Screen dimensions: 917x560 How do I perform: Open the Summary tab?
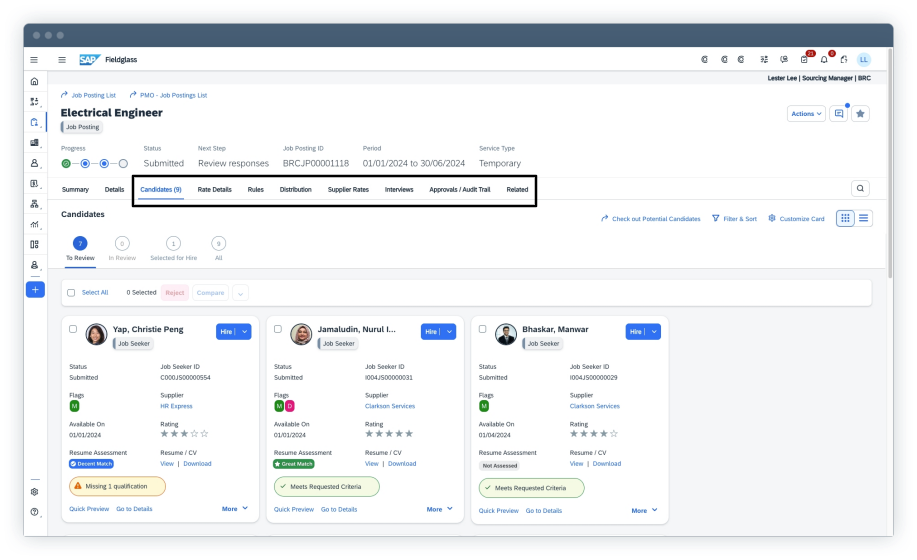75,189
